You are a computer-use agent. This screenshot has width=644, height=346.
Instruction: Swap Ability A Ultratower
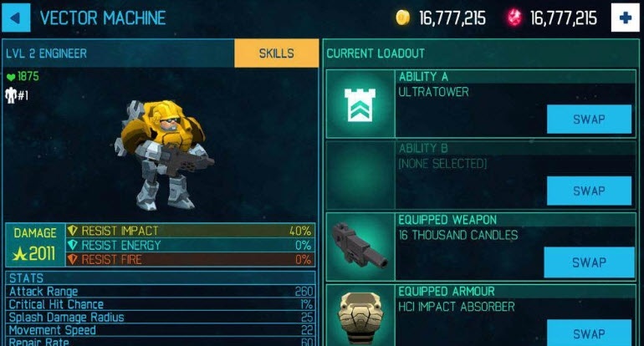click(x=589, y=119)
